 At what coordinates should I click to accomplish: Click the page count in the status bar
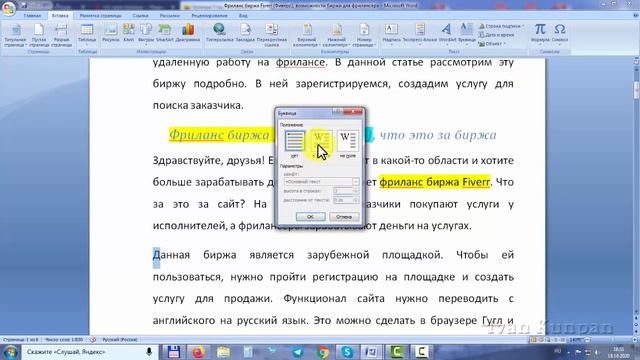20,340
